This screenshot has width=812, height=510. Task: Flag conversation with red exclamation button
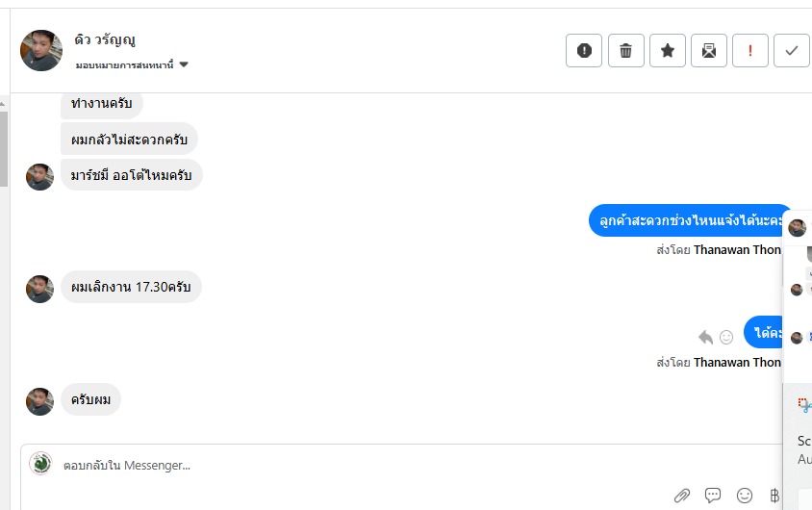pyautogui.click(x=750, y=51)
